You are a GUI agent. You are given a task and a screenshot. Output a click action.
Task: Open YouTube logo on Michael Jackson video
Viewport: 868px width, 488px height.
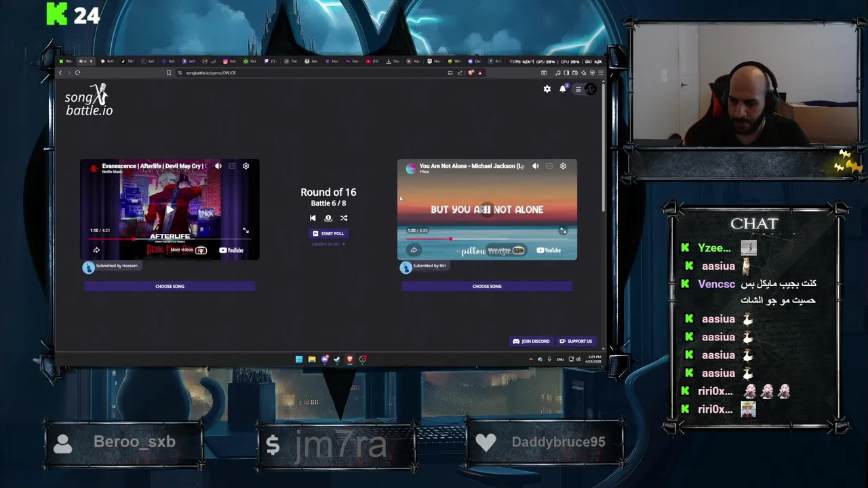click(549, 250)
